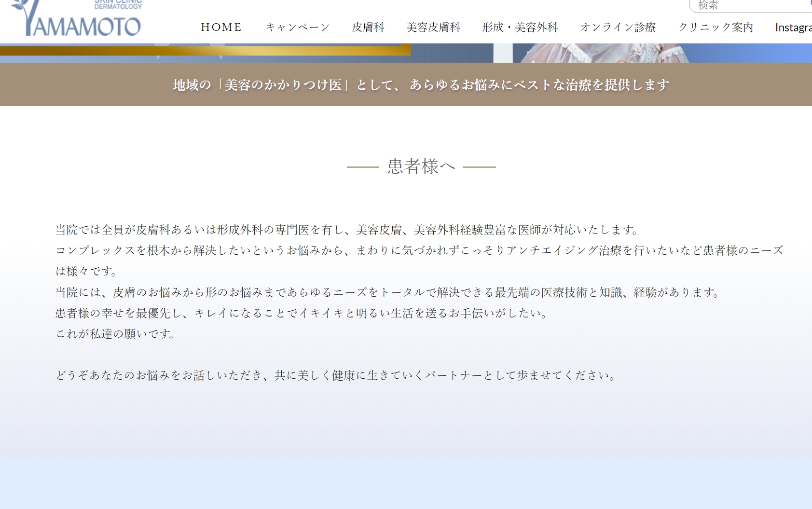Click the 検索 search input field

(x=751, y=6)
